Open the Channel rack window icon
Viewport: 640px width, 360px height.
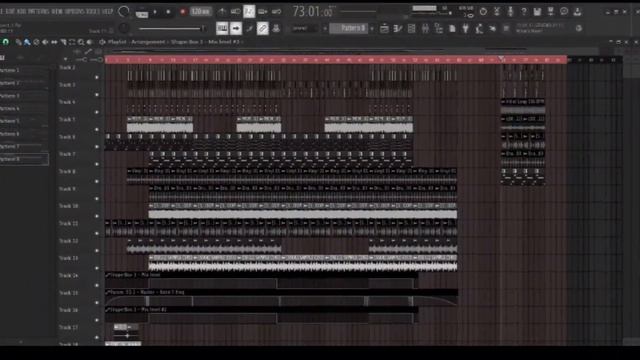(411, 28)
